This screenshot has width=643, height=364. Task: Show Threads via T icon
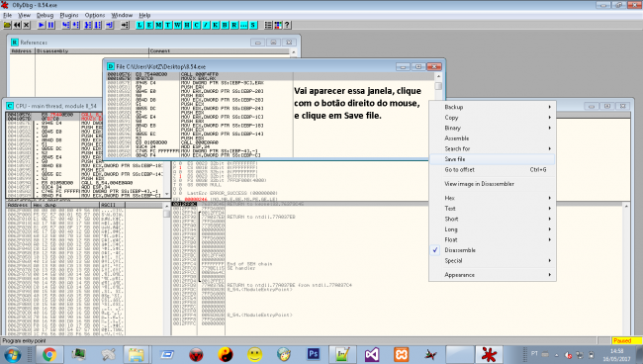click(x=168, y=25)
